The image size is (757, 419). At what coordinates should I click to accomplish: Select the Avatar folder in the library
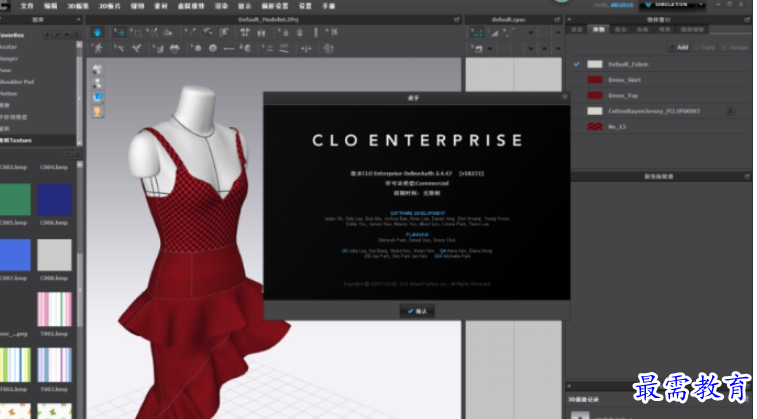(9, 47)
